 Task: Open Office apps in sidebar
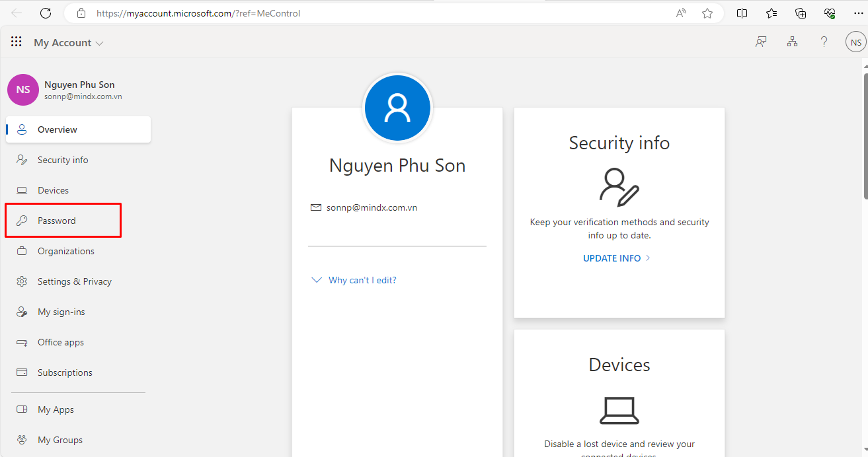click(60, 342)
